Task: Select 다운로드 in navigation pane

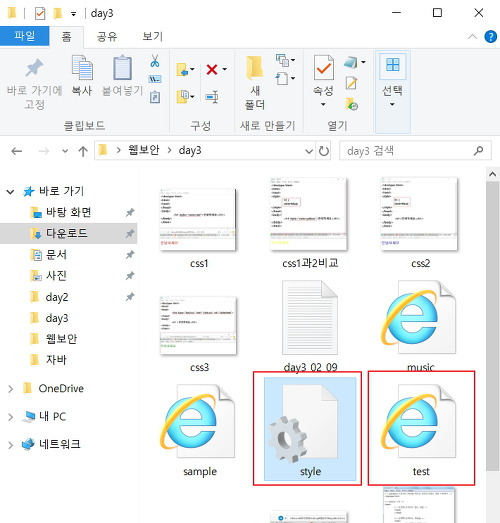Action: [68, 233]
